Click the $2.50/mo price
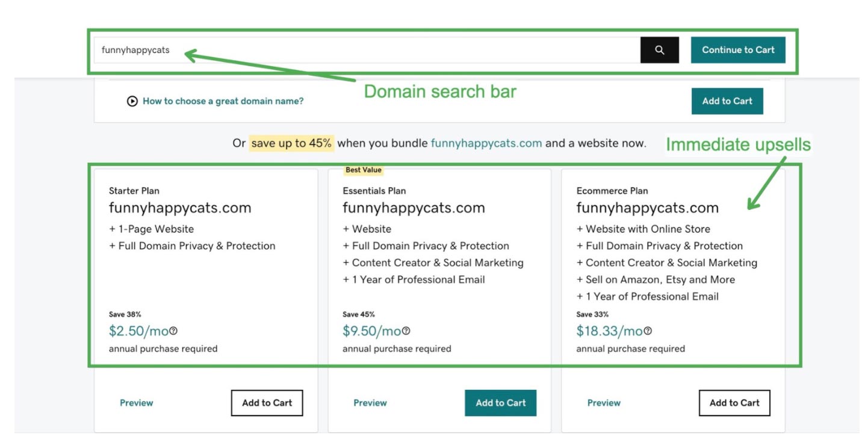 pyautogui.click(x=138, y=331)
